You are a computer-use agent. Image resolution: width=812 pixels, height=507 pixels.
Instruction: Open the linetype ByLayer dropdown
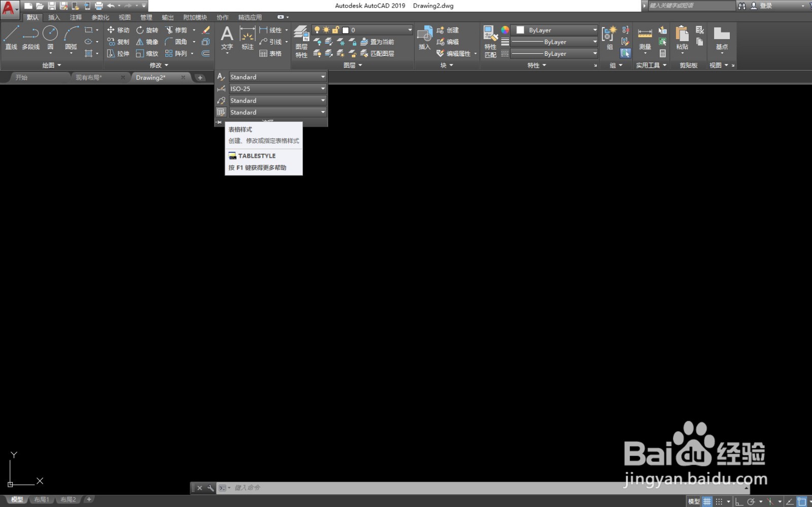click(x=555, y=53)
